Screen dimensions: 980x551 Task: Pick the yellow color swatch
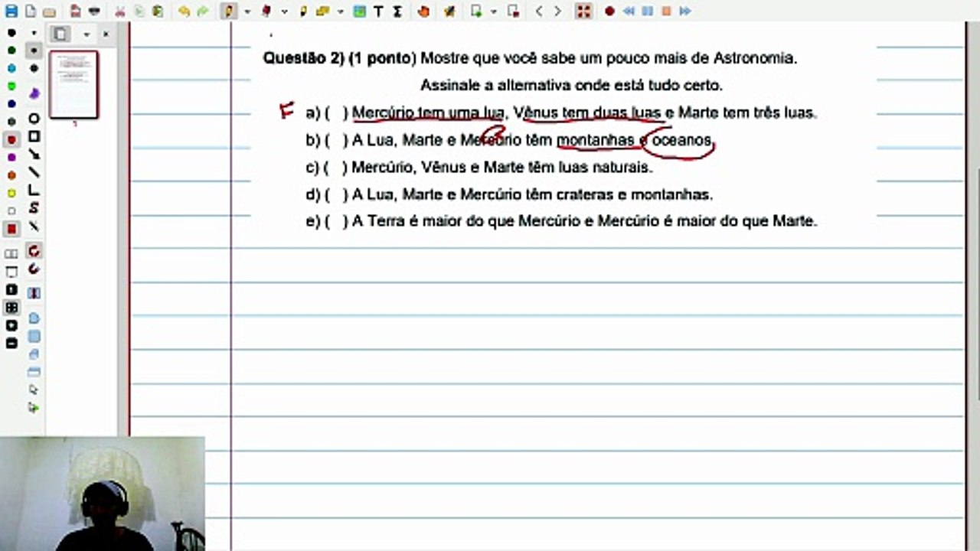coord(11,193)
